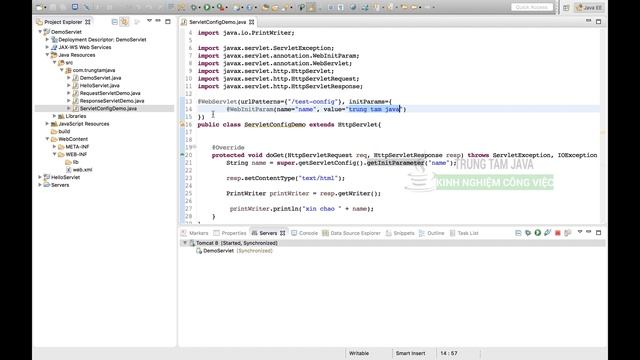Click the Run Last Tool icon with red toolbox
The height and width of the screenshot is (360, 640).
coord(220,7)
